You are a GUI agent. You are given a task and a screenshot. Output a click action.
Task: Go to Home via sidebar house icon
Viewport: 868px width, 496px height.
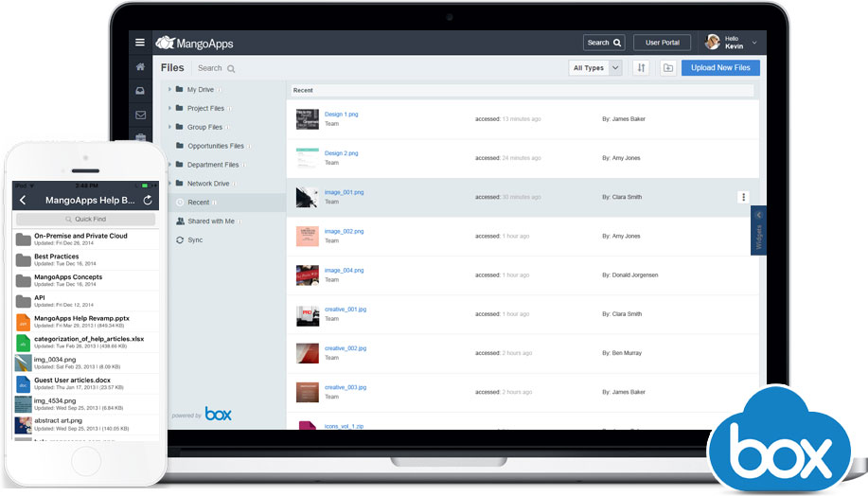[x=140, y=66]
